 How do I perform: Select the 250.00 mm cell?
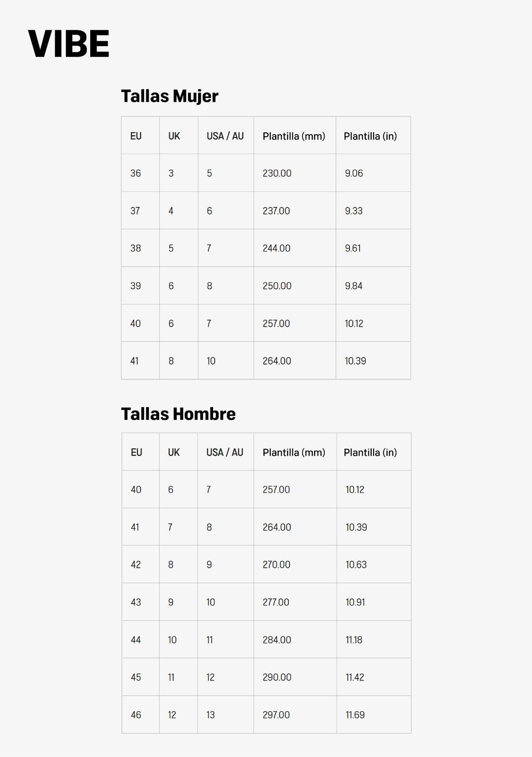[277, 286]
